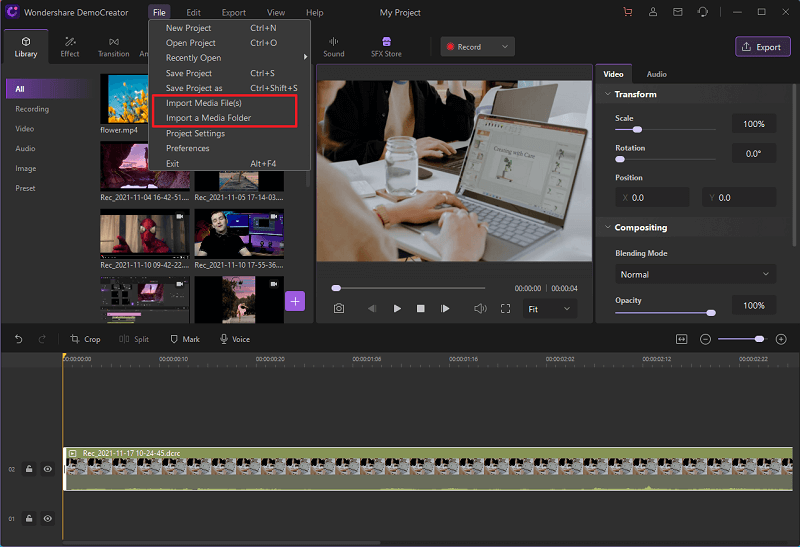The height and width of the screenshot is (547, 800).
Task: Collapse the Transform section
Action: click(x=608, y=94)
